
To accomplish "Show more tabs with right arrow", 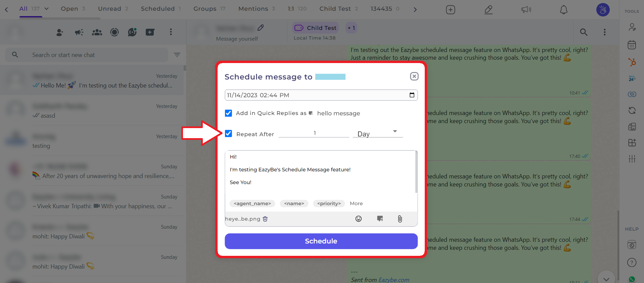I will (415, 10).
